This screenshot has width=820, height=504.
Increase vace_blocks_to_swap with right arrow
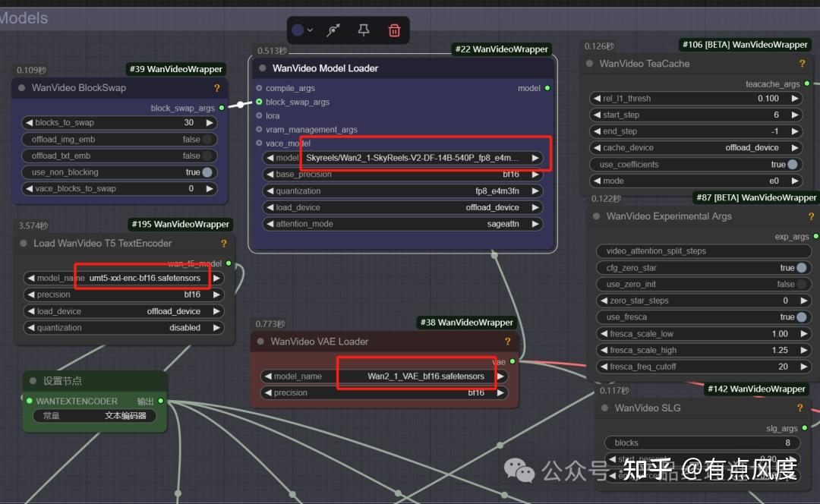click(x=210, y=188)
